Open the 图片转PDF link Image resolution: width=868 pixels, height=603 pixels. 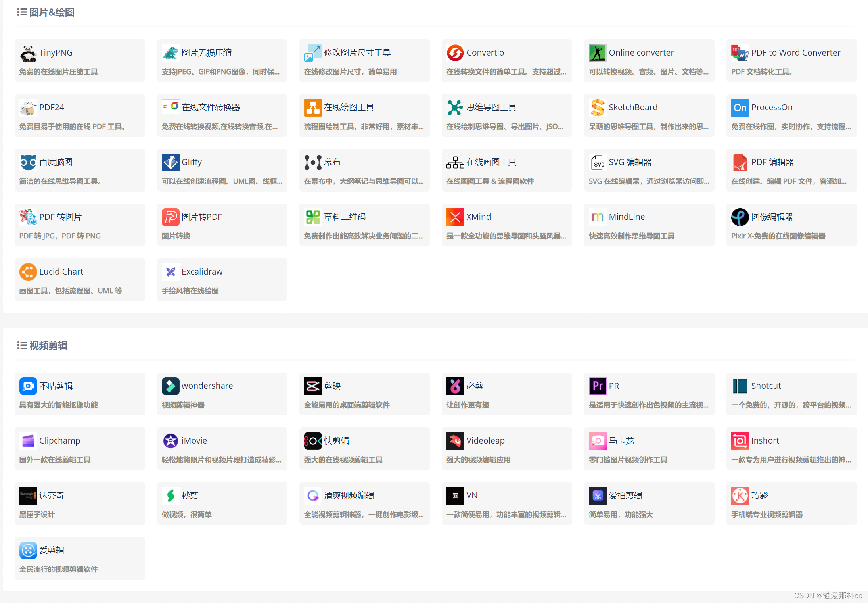point(202,217)
